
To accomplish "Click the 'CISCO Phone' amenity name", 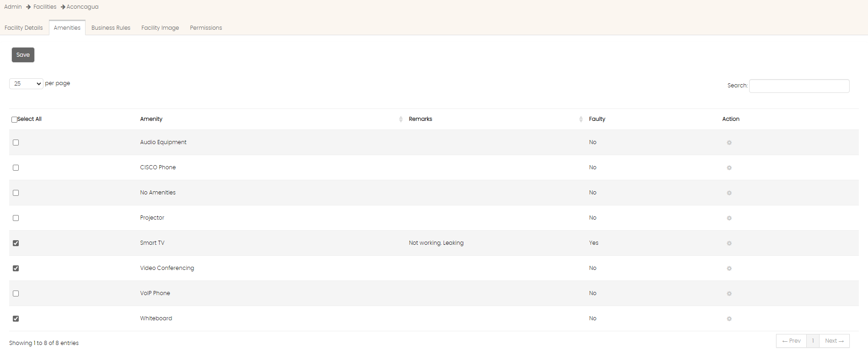I will 158,167.
